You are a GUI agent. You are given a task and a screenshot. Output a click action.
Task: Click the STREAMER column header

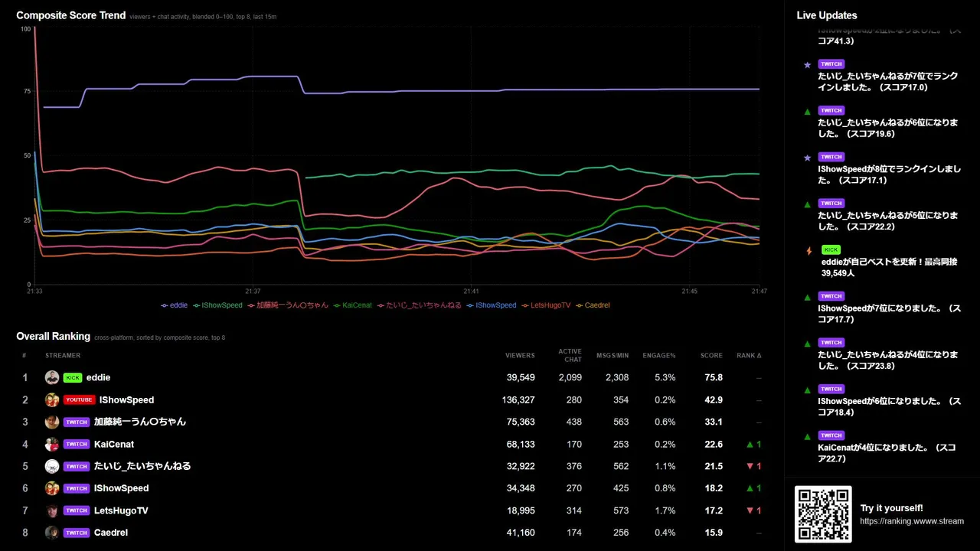(x=63, y=356)
